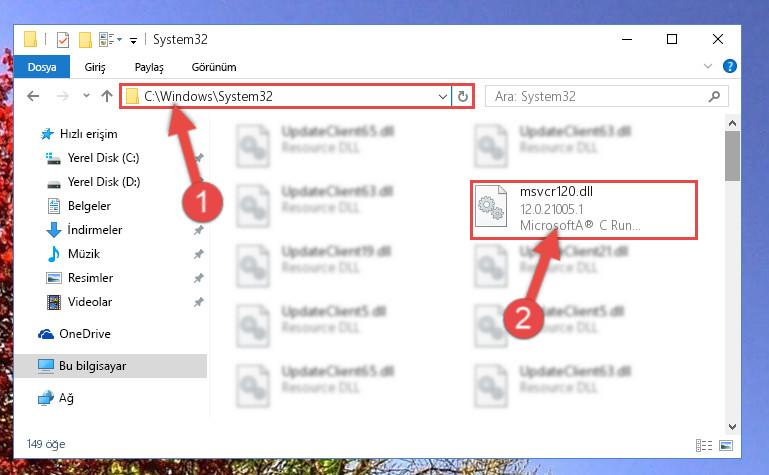Click the search magnifier icon
The image size is (769, 475).
click(714, 96)
